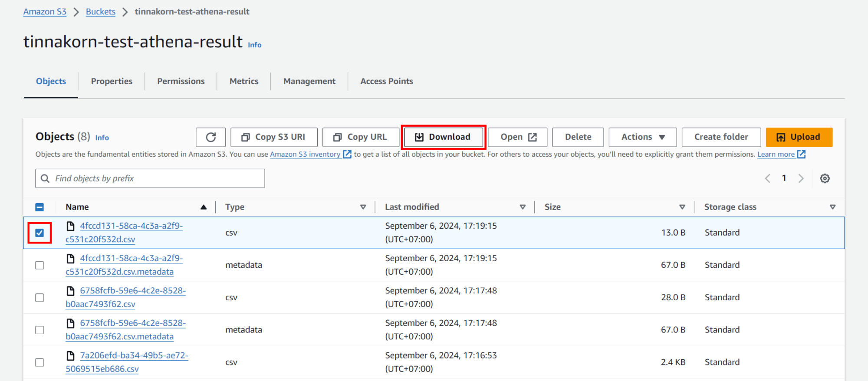Click the external link icon next to Amazon S3 inventory
Viewport: 868px width, 381px height.
point(347,154)
